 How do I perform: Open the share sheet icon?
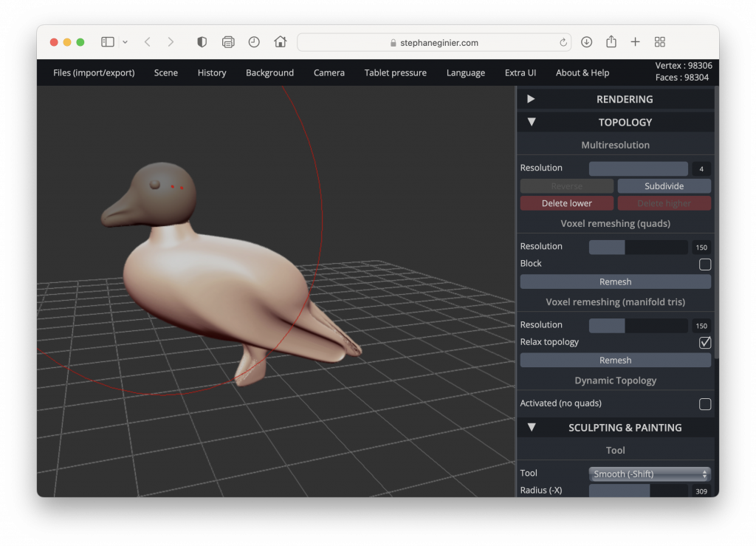[x=611, y=41]
